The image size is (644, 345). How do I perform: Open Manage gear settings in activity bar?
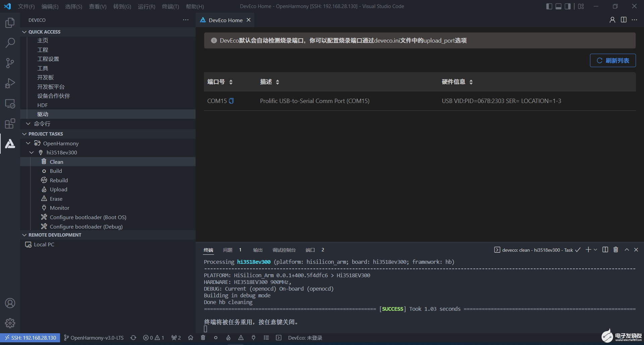pos(10,323)
